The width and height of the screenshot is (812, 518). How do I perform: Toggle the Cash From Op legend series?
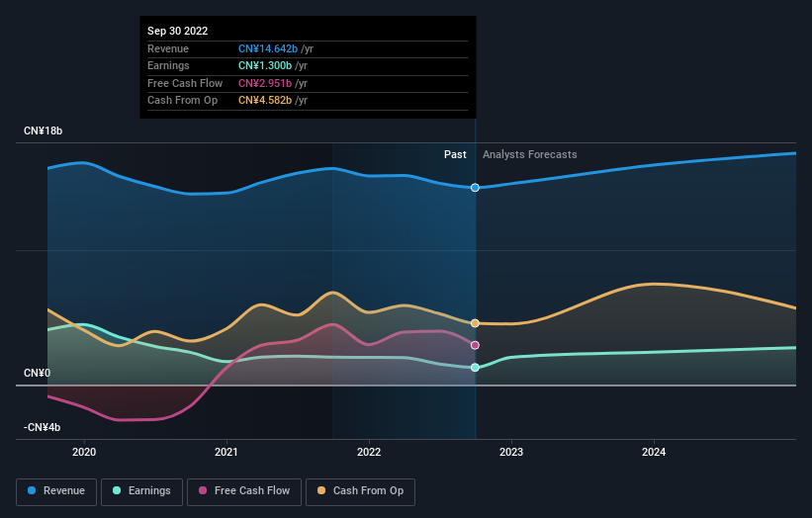pyautogui.click(x=360, y=491)
